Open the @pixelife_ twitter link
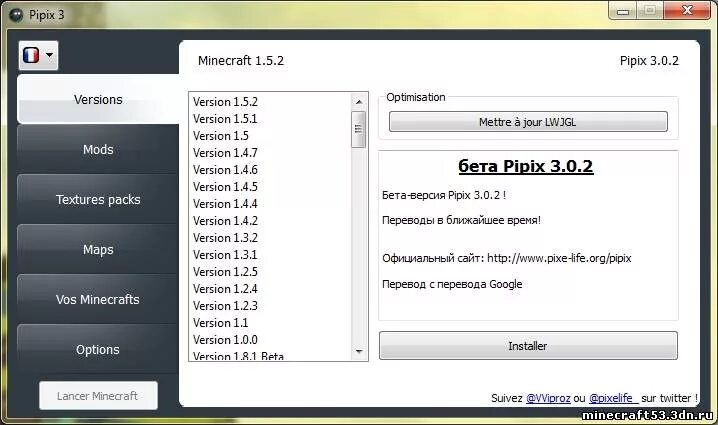This screenshot has height=425, width=718. pos(613,398)
